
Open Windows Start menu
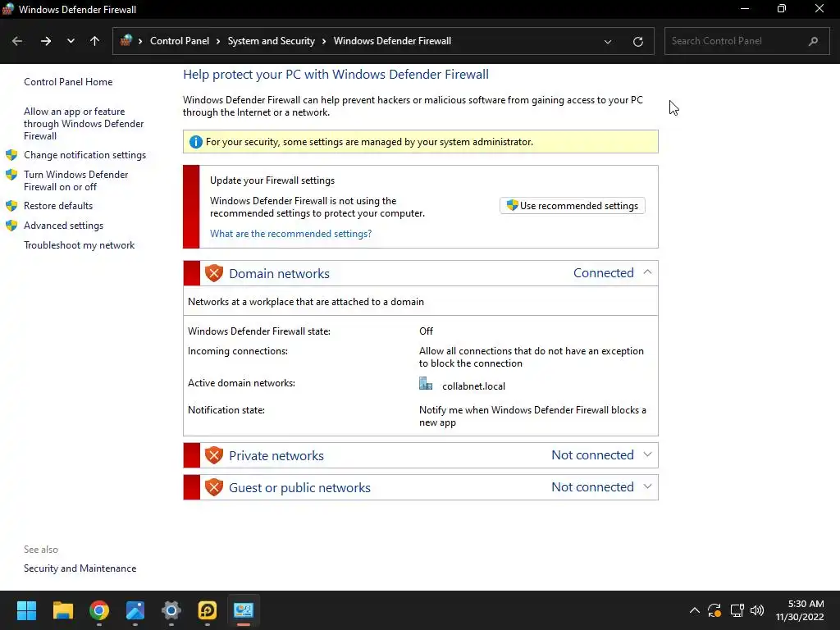point(26,610)
